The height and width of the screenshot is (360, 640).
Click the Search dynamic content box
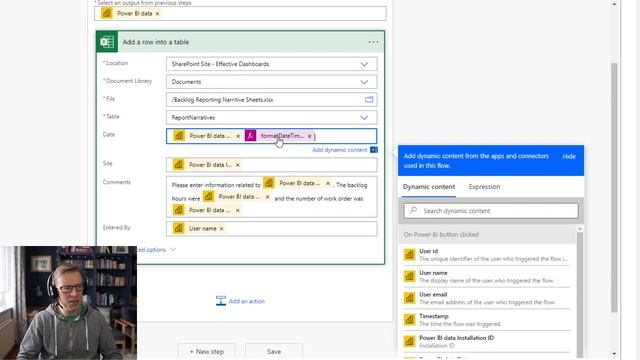click(491, 211)
